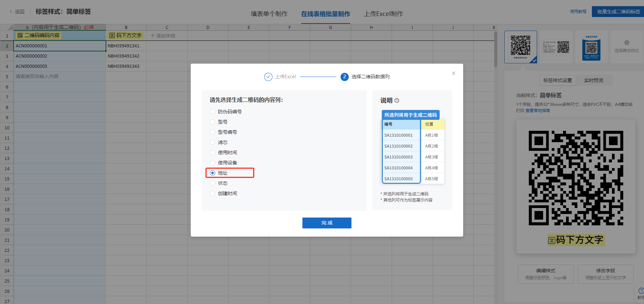Click the 返回 back arrow
The width and height of the screenshot is (644, 304).
click(x=11, y=12)
